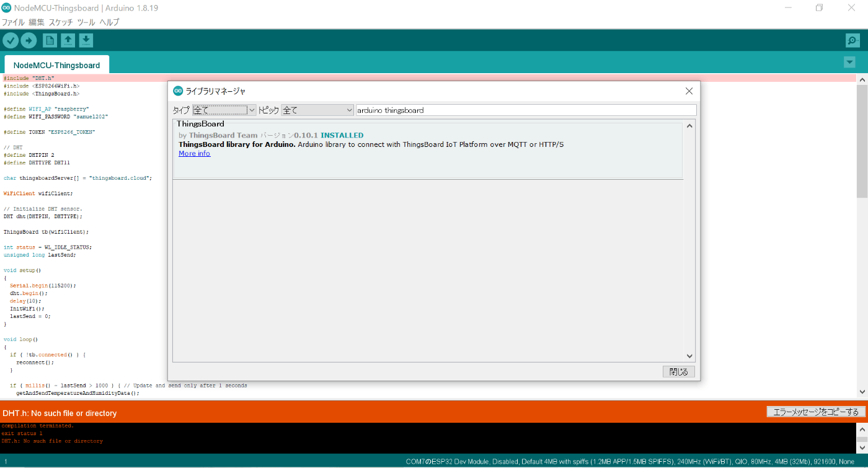Click console scrollbar down arrow

click(862, 447)
